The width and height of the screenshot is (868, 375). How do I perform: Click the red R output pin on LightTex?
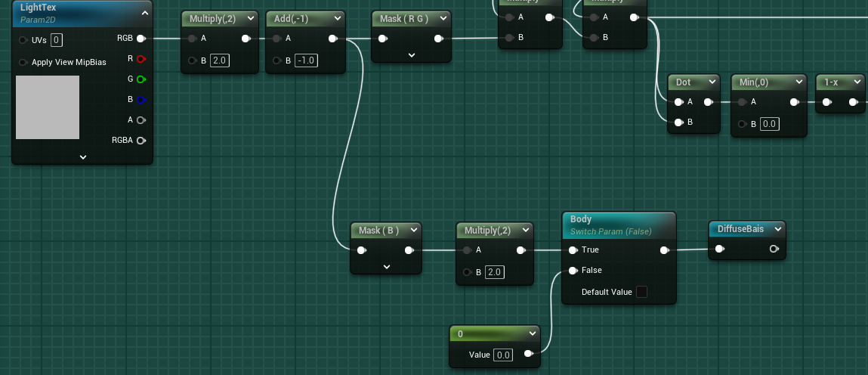tap(141, 58)
